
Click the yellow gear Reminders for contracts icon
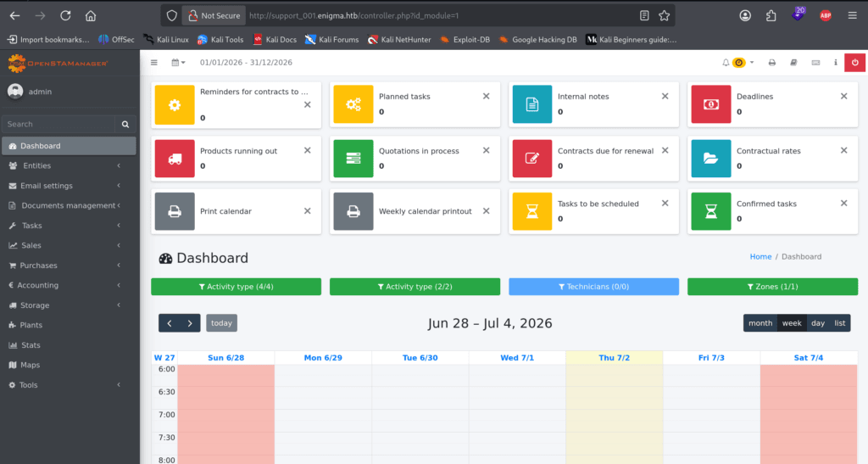click(x=175, y=104)
